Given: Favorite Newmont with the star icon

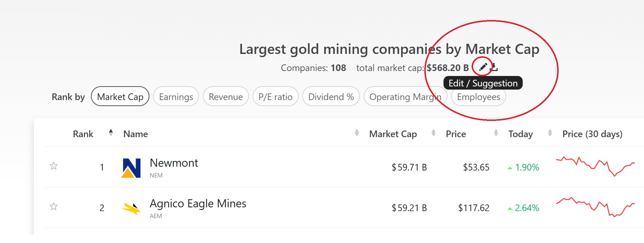Looking at the screenshot, I should (54, 166).
